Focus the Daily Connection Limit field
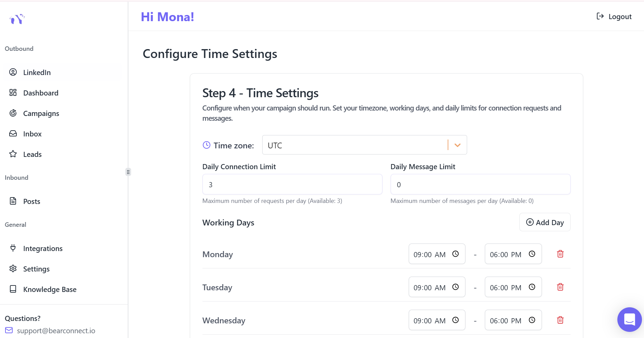Image resolution: width=644 pixels, height=338 pixels. 292,185
